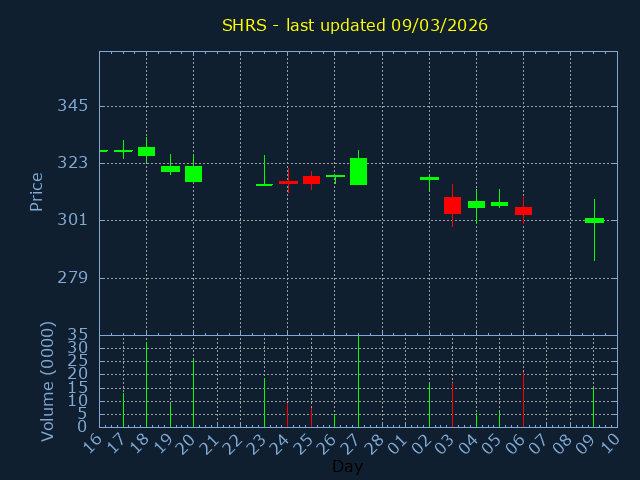Click day label 07 on the x-axis
Image resolution: width=640 pixels, height=480 pixels.
coord(540,444)
